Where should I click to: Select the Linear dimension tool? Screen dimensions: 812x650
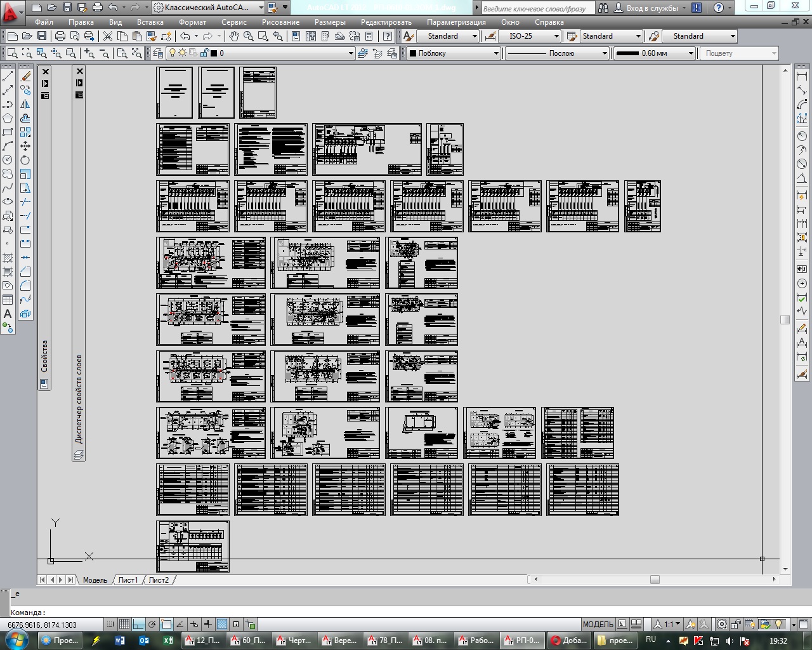click(802, 77)
